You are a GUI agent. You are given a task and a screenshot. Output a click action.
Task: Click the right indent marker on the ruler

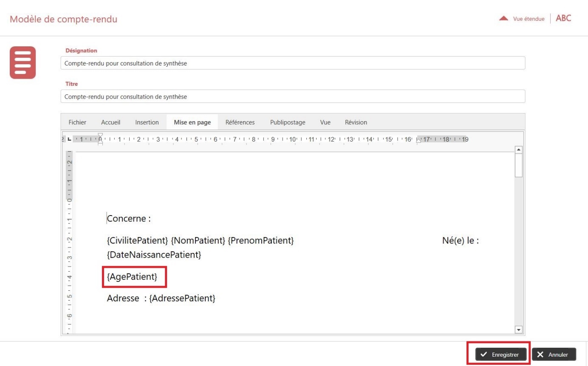(x=418, y=140)
